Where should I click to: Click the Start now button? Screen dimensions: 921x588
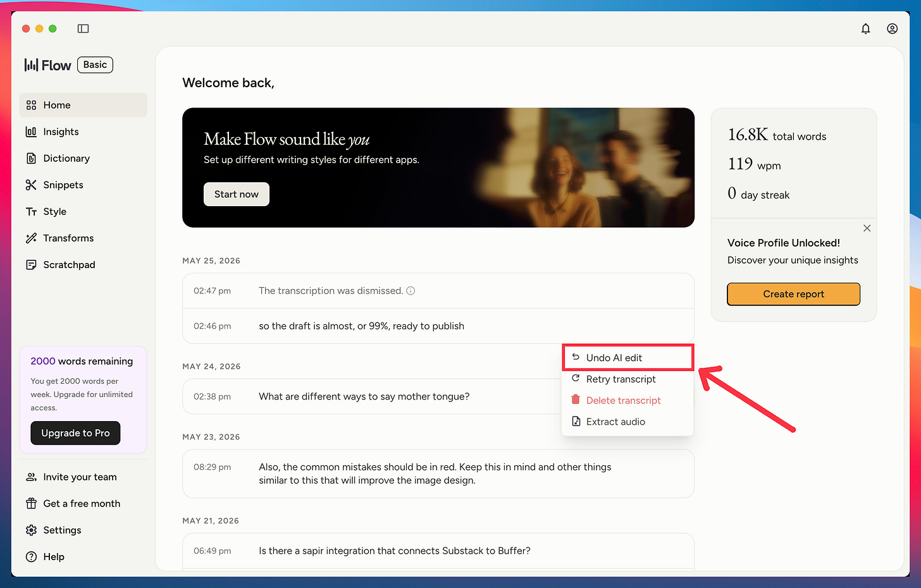tap(237, 194)
